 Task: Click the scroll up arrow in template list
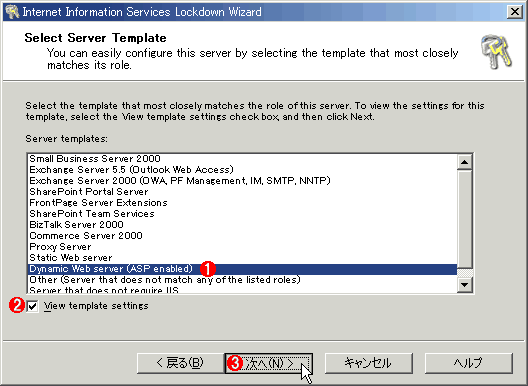(x=465, y=162)
